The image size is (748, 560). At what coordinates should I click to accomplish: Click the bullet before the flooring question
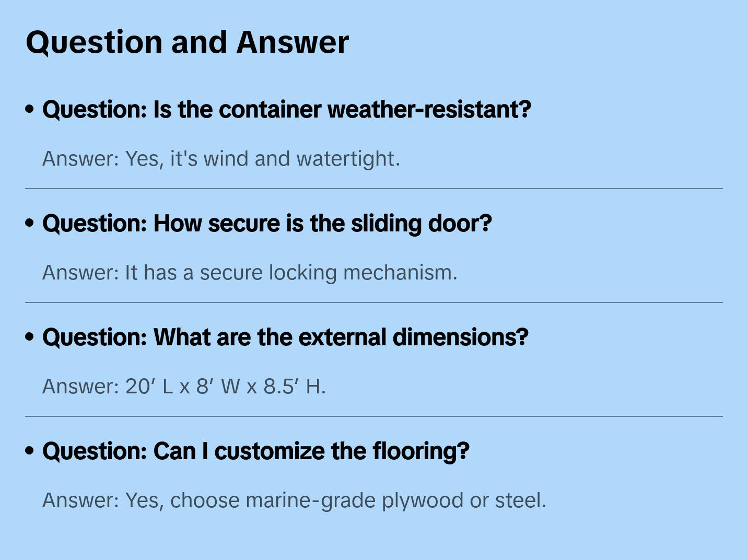pos(30,451)
